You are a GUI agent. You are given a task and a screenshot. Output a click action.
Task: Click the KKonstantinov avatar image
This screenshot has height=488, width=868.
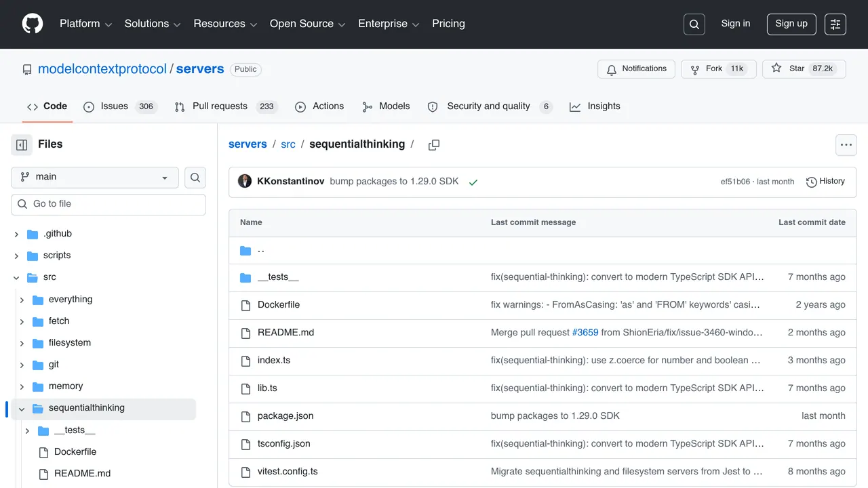[245, 182]
